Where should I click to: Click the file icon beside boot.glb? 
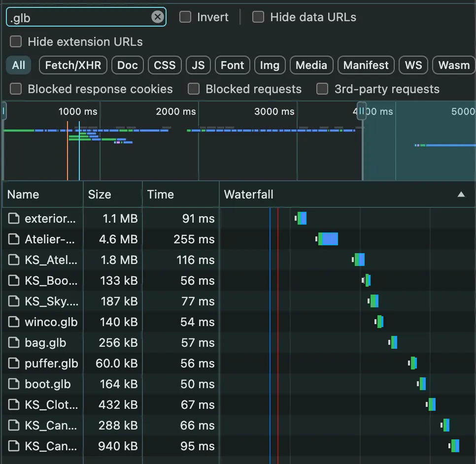(x=14, y=384)
